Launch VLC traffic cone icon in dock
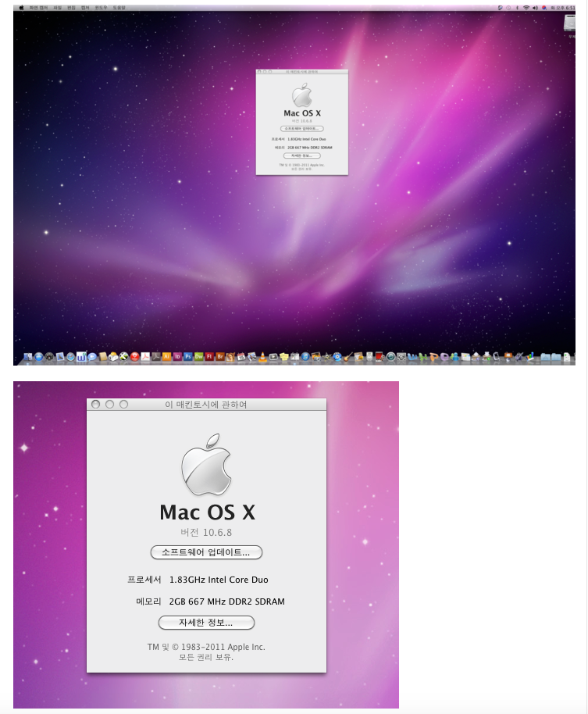 [x=263, y=357]
